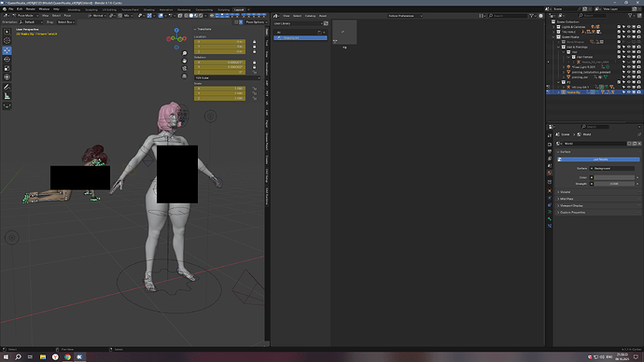Click the World Color swatch field
Screen dimensions: 644x362
point(614,177)
